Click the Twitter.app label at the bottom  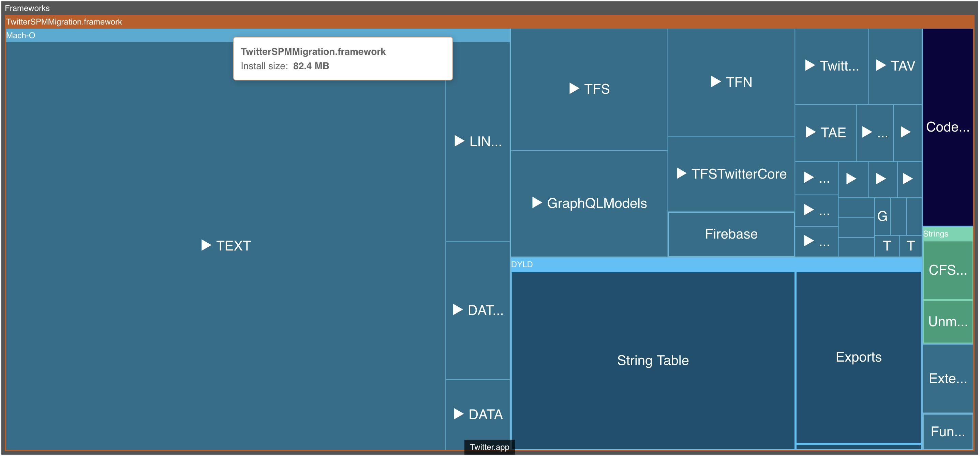click(x=489, y=447)
